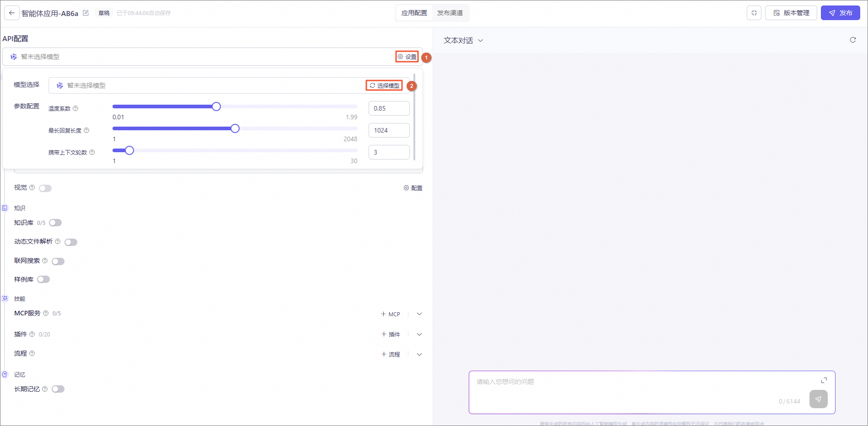Show help for 插件
The image size is (868, 426).
pyautogui.click(x=32, y=334)
